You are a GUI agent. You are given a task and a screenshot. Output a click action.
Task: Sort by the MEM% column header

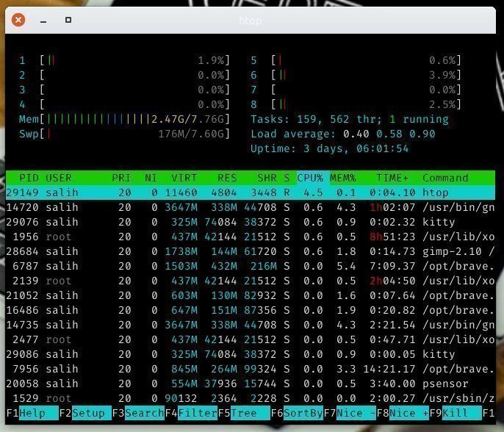coord(342,178)
